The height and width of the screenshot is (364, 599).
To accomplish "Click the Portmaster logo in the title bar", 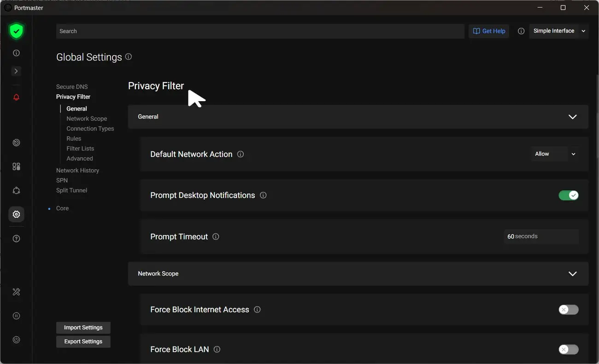I will tap(7, 7).
